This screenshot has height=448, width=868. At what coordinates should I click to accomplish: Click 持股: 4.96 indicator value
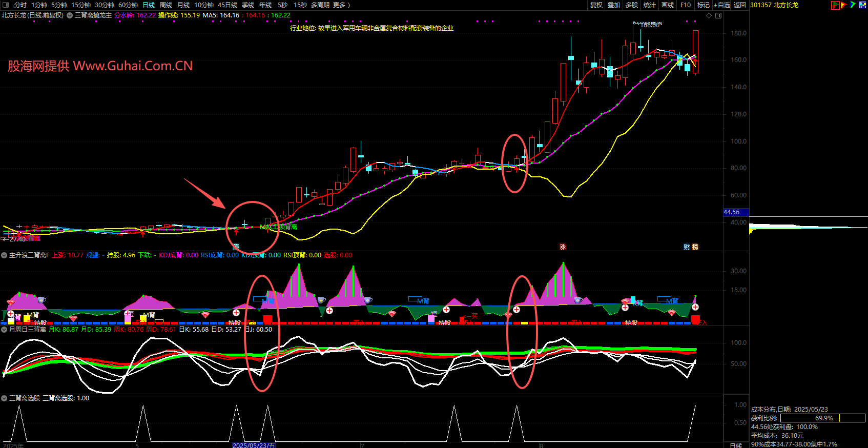click(x=121, y=255)
